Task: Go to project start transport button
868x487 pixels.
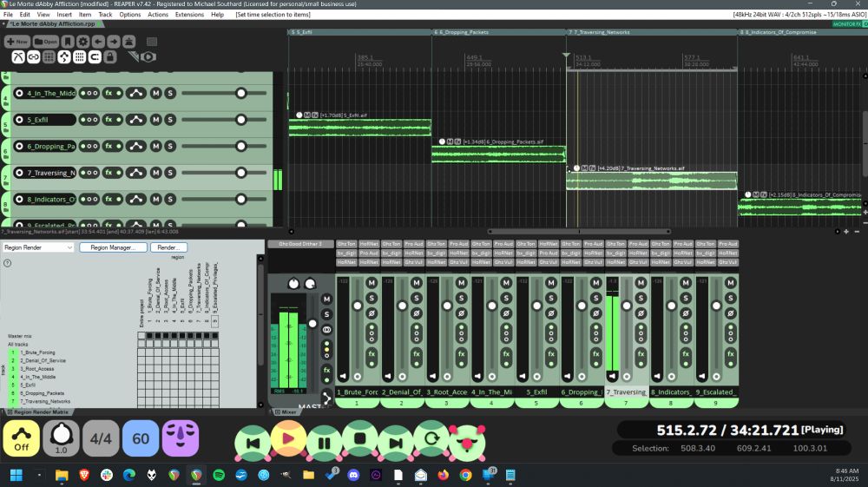Action: (253, 443)
